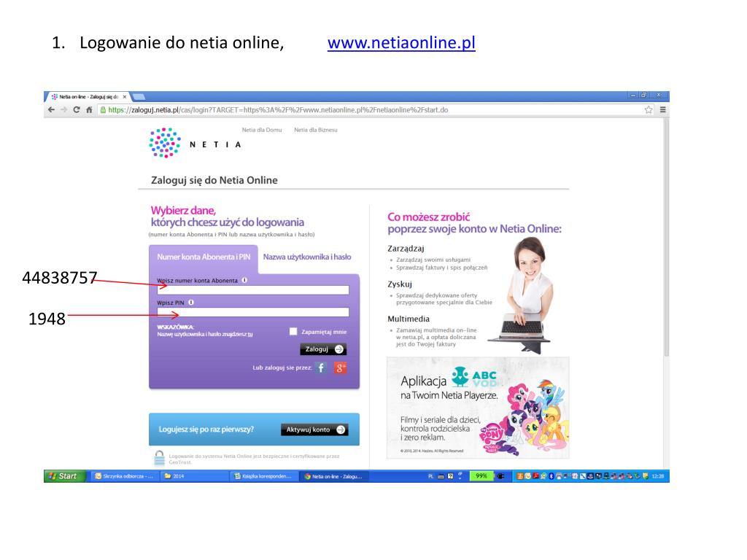Tick the Zapamiętaj mnie checkbox
Viewport: 747px width, 560px height.
[293, 332]
